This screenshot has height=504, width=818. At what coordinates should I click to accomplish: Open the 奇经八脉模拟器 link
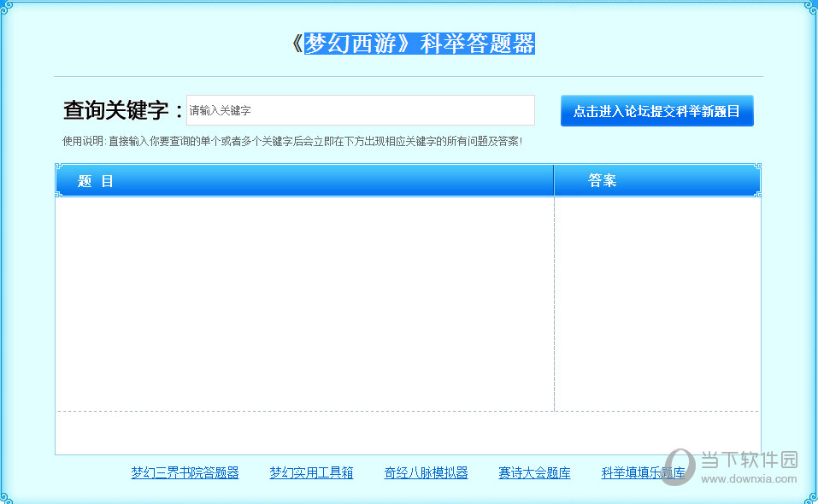pos(427,472)
